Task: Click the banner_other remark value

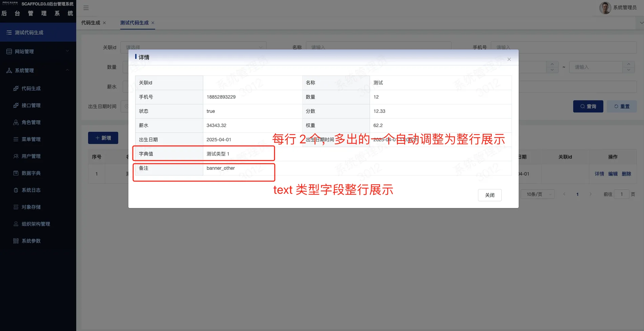Action: point(221,168)
